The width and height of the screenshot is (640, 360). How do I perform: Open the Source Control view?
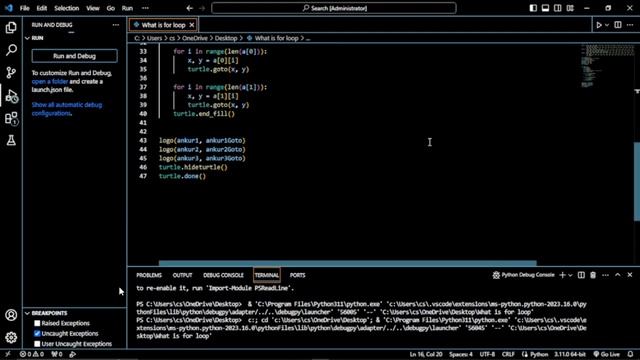tap(11, 73)
